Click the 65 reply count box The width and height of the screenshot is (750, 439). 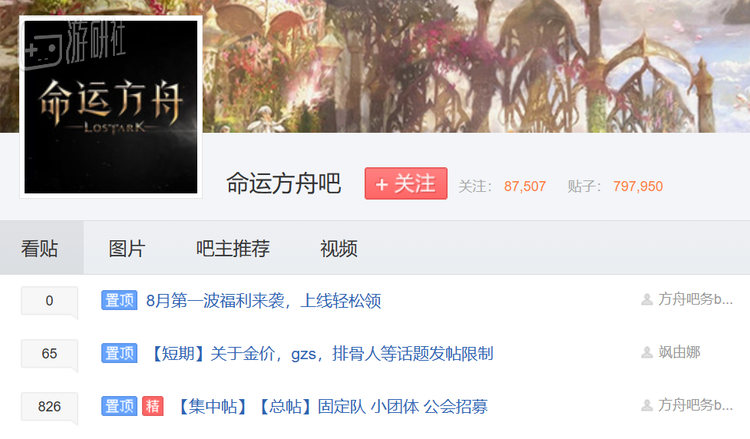tap(49, 354)
